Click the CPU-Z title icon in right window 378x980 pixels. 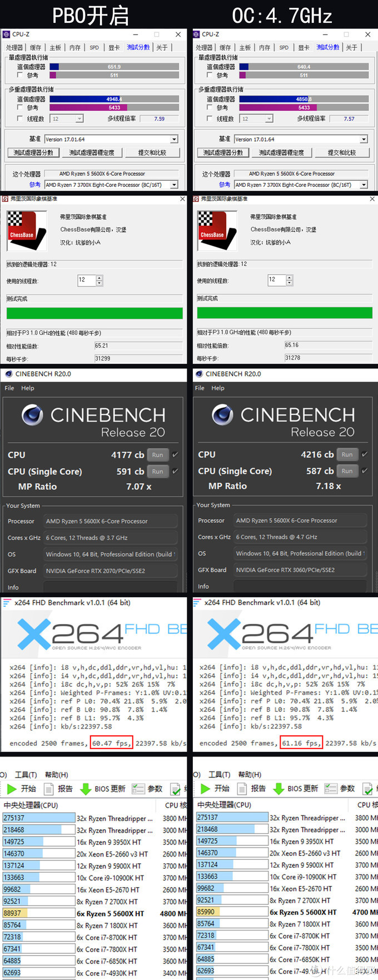(x=196, y=34)
